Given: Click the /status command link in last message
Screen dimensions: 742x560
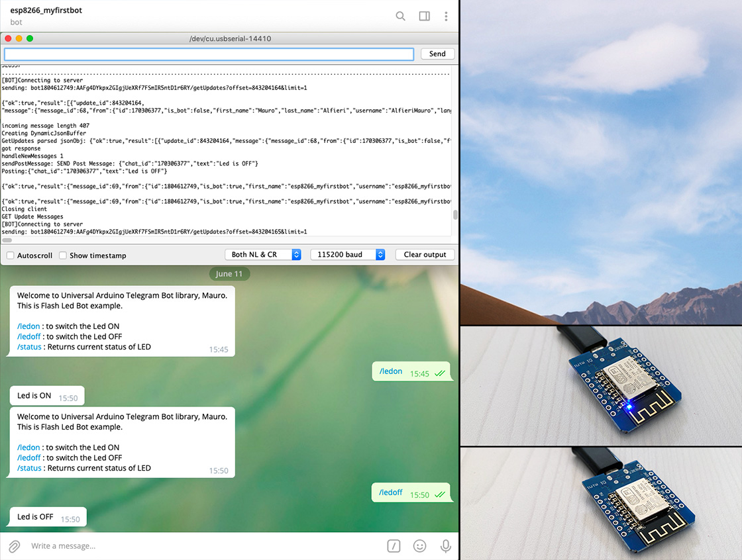Looking at the screenshot, I should point(29,468).
